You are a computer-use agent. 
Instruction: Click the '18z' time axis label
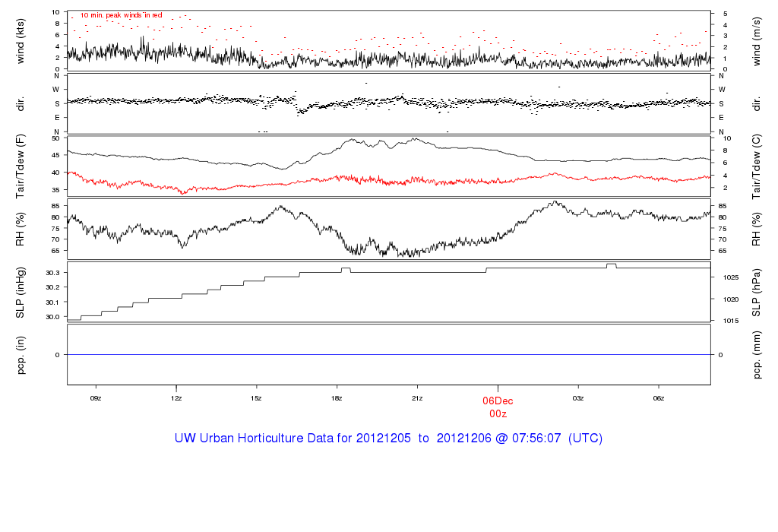click(337, 398)
